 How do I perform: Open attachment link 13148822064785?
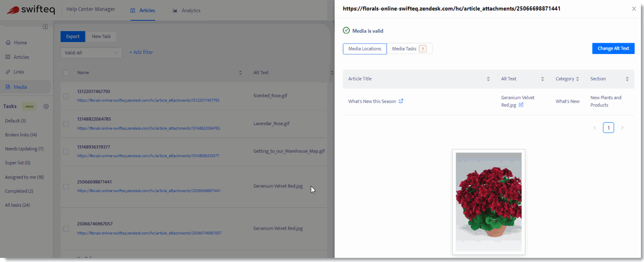(x=148, y=128)
